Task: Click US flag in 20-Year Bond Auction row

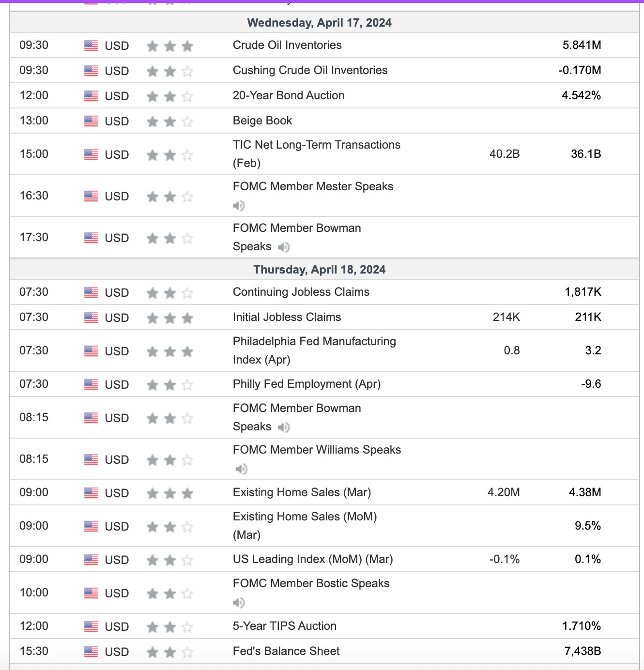Action: 91,96
